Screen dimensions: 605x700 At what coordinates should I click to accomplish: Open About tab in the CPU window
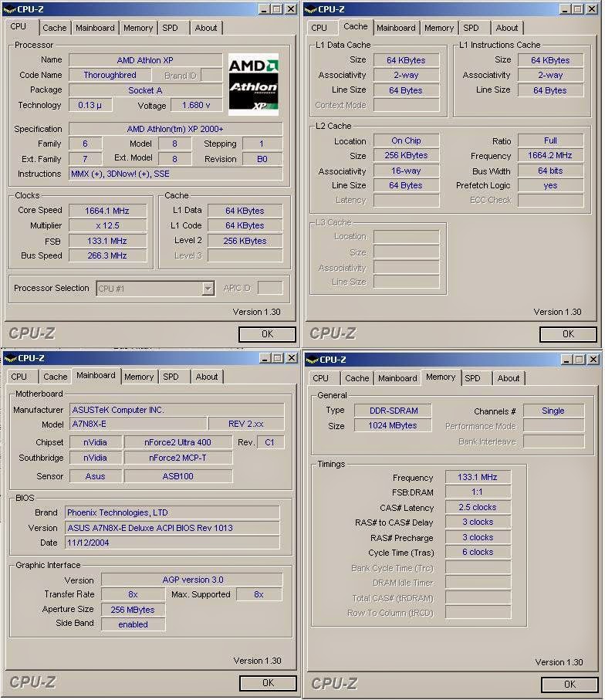pos(206,28)
